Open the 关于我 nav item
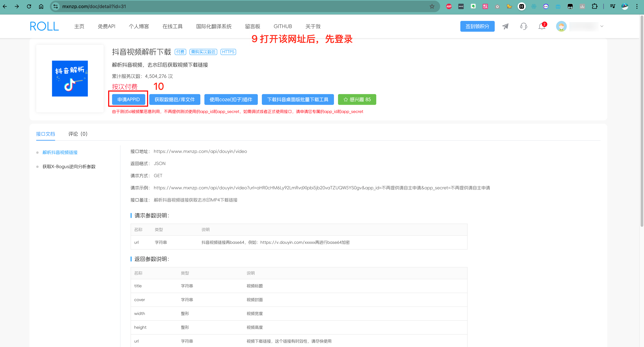644x347 pixels. pyautogui.click(x=313, y=26)
